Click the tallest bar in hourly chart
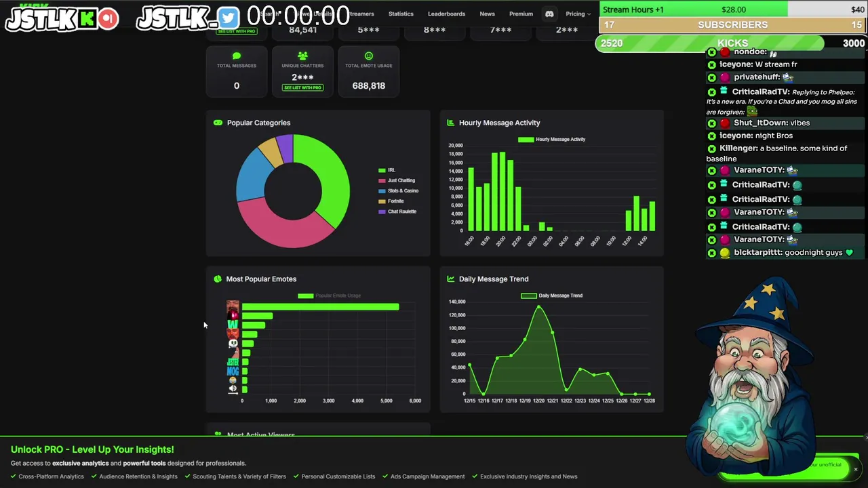 tap(502, 191)
